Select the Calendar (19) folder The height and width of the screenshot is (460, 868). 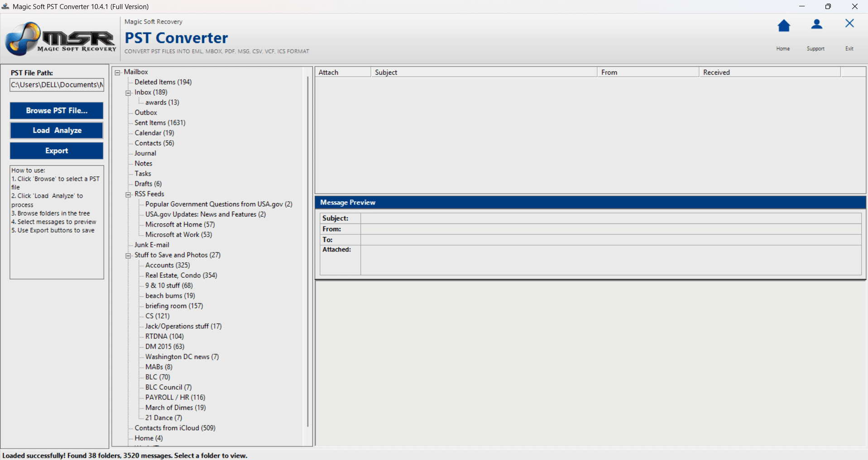coord(154,133)
